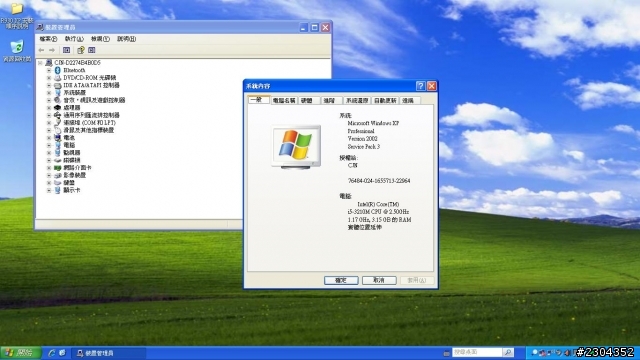Collapse the root computer node CDN-D2274B4B0D5
This screenshot has width=640, height=360.
click(x=40, y=63)
